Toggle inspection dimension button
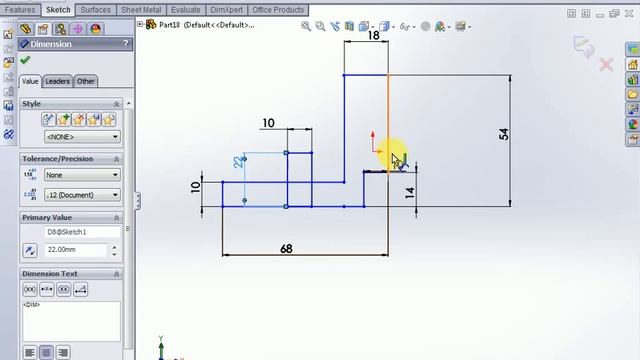Screen dimensions: 640x360 click(x=64, y=289)
